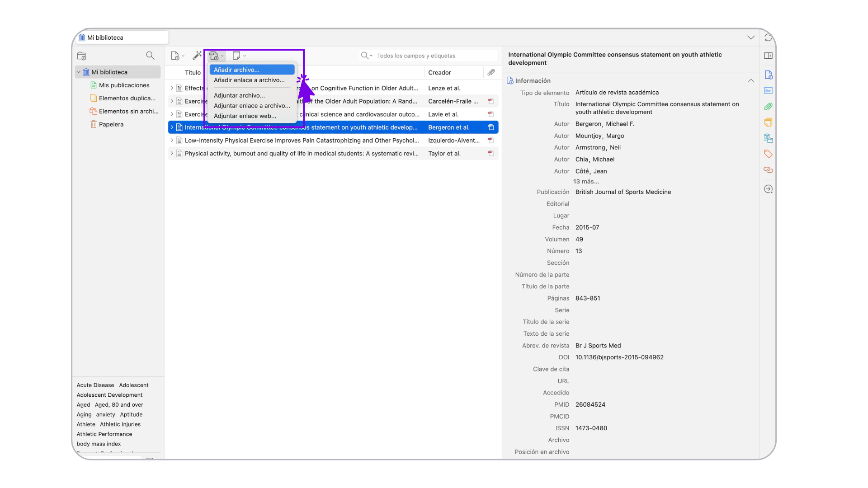The image size is (868, 488).
Task: Click the 'Athletic Performance' tag
Action: 104,434
